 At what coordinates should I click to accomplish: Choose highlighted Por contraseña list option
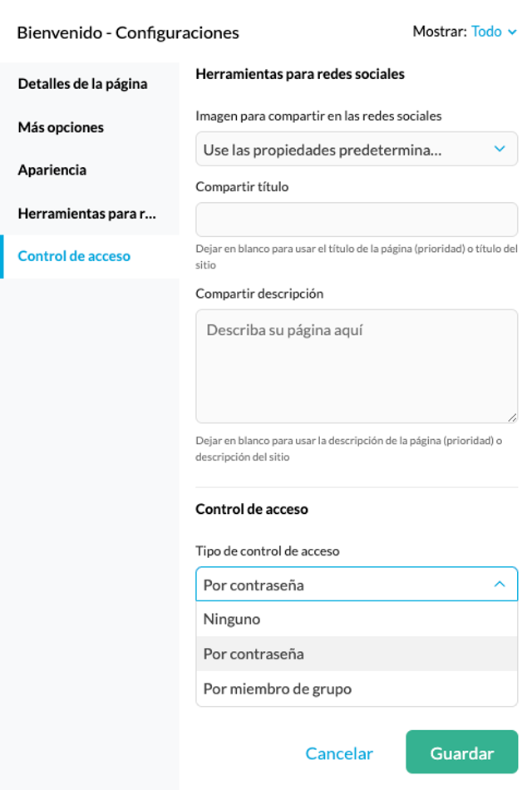pyautogui.click(x=357, y=654)
